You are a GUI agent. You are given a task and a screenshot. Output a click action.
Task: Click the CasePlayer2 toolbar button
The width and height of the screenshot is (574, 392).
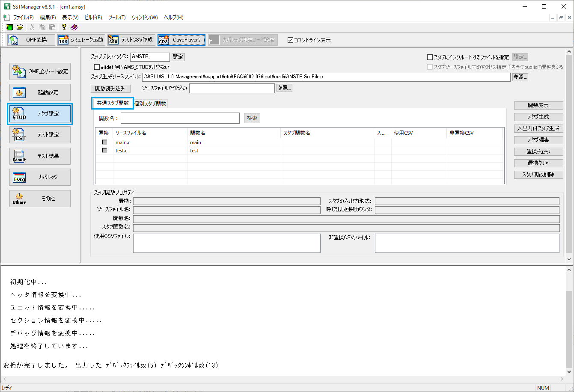pos(181,40)
